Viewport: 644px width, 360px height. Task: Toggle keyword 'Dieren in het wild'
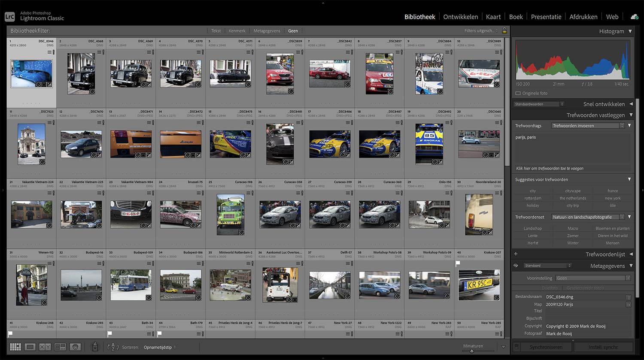click(x=613, y=236)
